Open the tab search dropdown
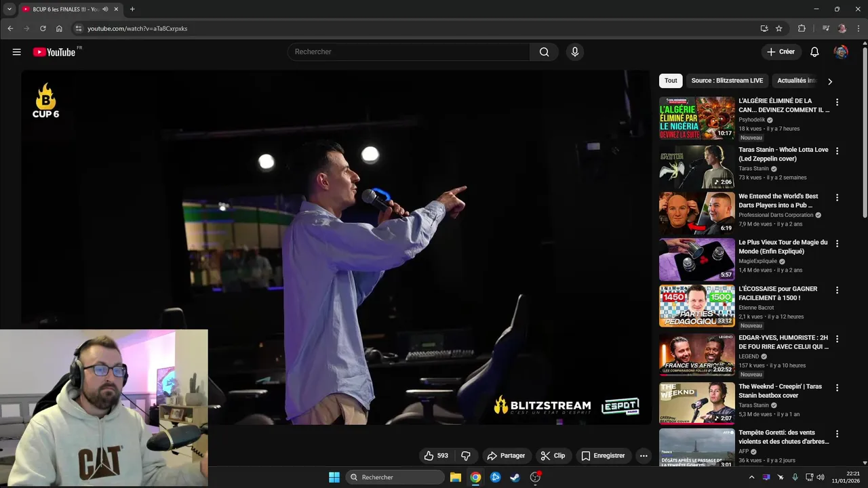Screen dimensions: 868x488 9,9
